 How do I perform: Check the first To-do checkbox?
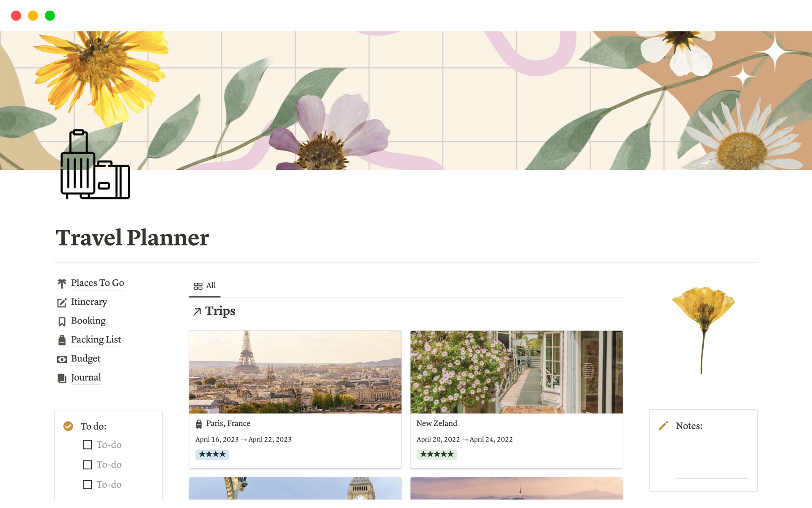88,445
